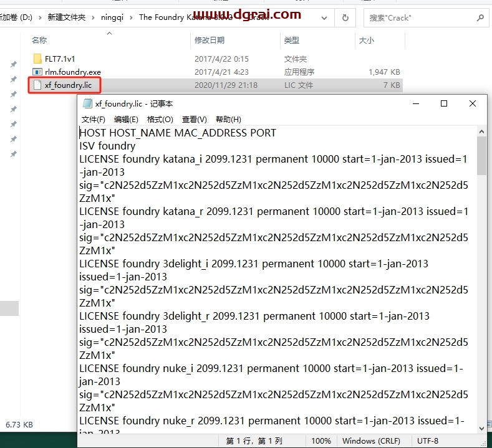The width and height of the screenshot is (492, 448).
Task: Click the 3delight_r LICENSE line in Notepad
Action: click(x=254, y=322)
